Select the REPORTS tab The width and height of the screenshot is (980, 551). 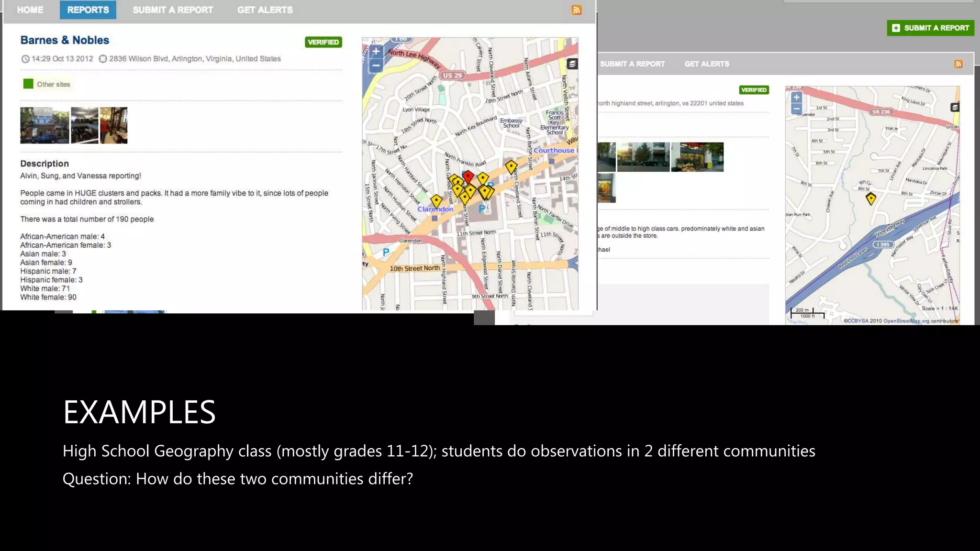coord(88,10)
